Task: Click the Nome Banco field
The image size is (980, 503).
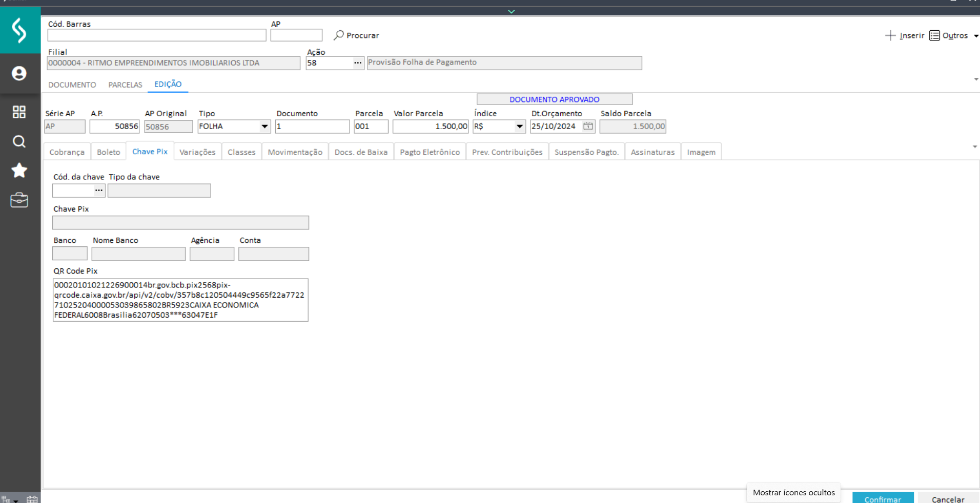Action: coord(138,254)
